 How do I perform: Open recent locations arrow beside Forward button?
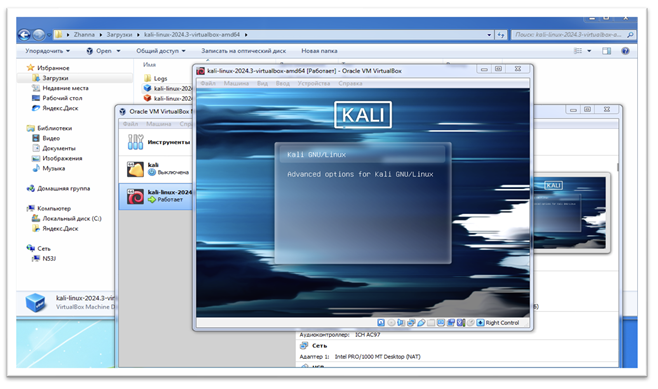click(50, 35)
